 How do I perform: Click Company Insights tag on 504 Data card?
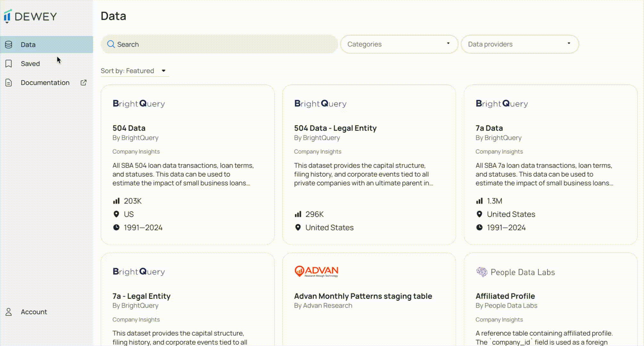click(136, 152)
